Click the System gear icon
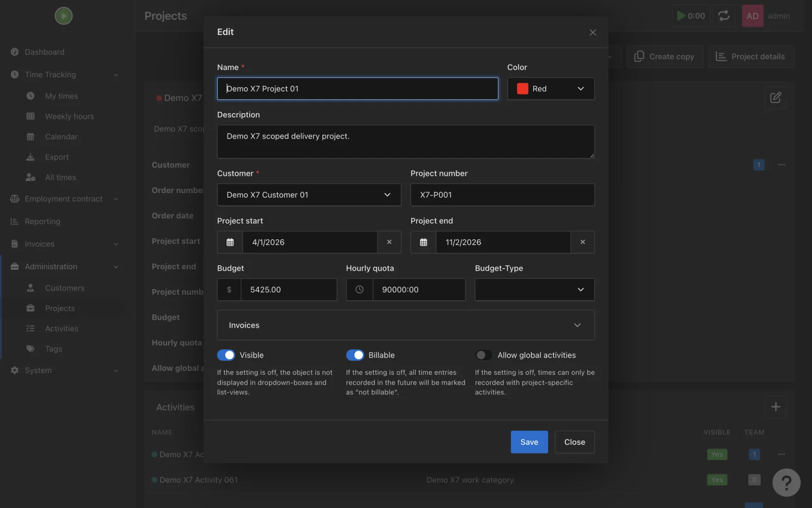The image size is (812, 508). pos(15,370)
